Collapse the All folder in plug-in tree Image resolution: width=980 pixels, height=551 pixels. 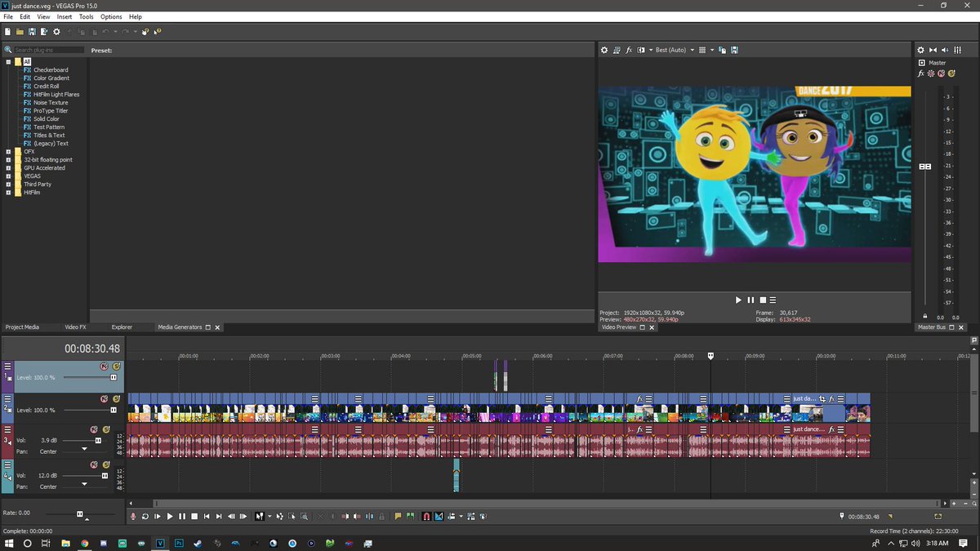8,62
